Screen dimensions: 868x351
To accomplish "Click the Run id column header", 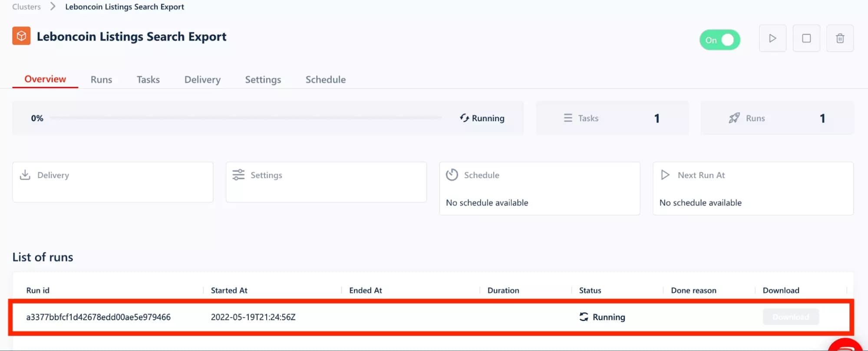I will click(x=38, y=290).
